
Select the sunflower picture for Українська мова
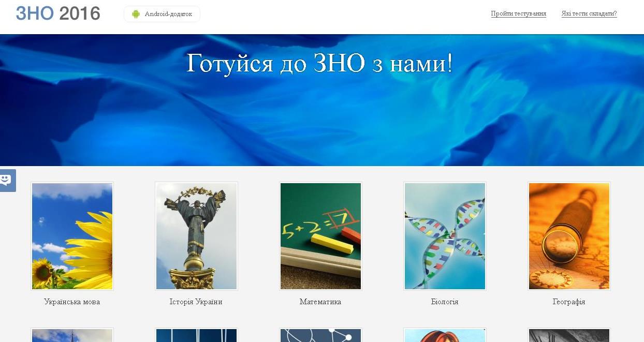(x=72, y=236)
